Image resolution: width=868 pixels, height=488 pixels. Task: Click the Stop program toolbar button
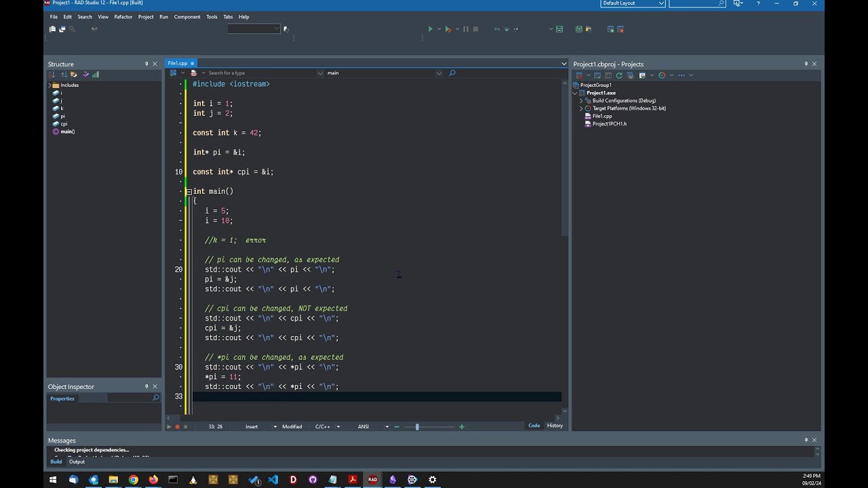point(475,29)
